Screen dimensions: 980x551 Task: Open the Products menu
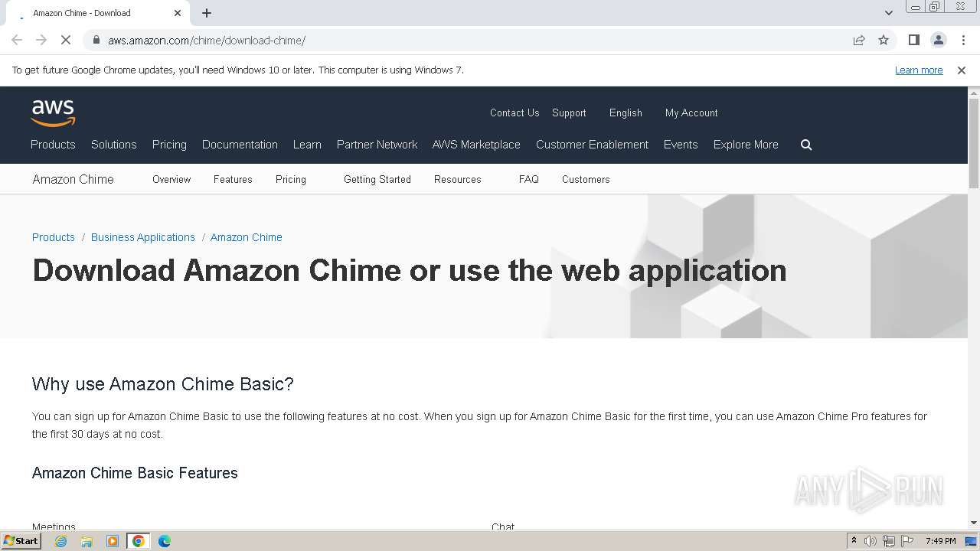53,145
